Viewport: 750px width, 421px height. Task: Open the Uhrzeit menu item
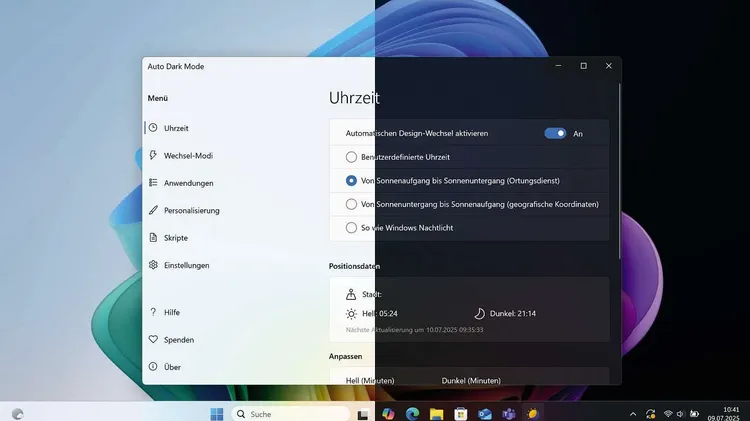click(x=168, y=128)
